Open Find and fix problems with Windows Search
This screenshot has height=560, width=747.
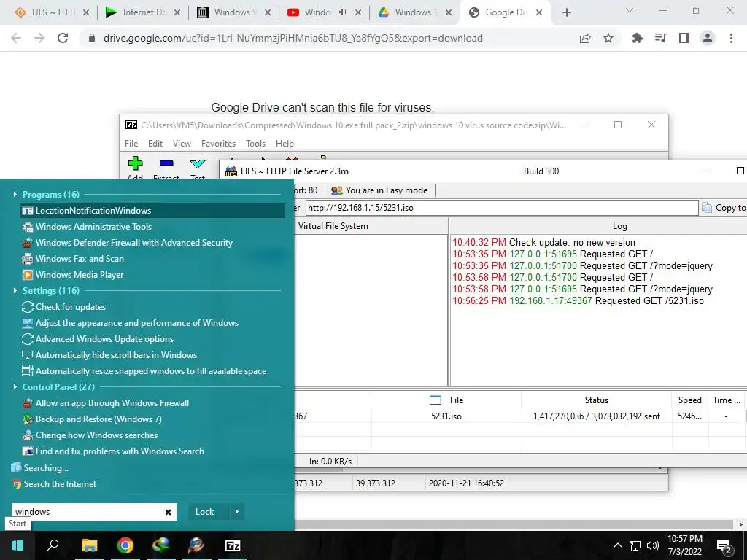pyautogui.click(x=113, y=451)
